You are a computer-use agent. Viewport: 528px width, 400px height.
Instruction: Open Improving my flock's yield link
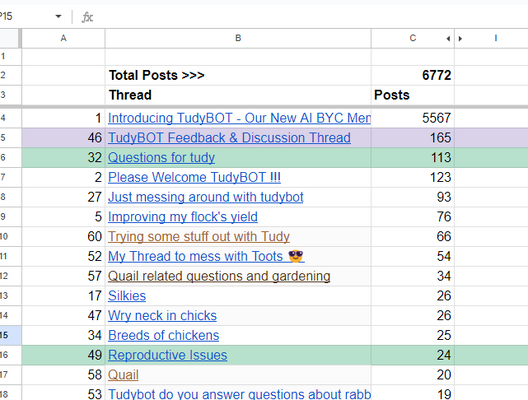coord(183,217)
